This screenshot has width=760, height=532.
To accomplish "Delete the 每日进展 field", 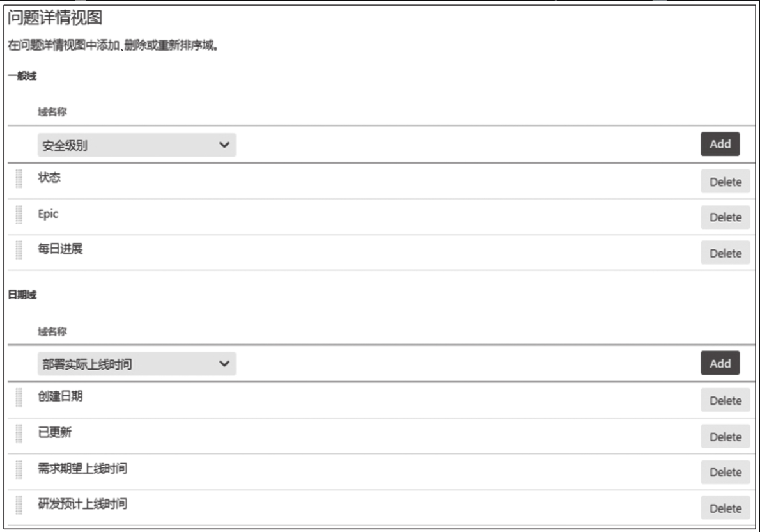I will coord(725,253).
